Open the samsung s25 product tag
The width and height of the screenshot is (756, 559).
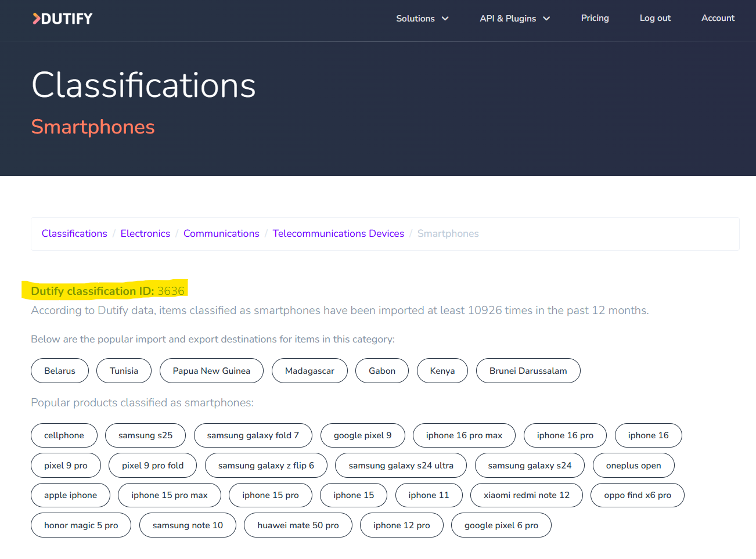tap(145, 435)
